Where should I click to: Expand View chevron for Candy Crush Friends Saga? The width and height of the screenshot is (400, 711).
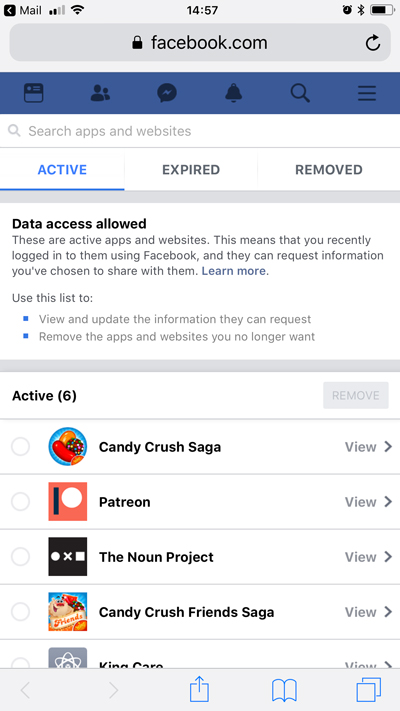tap(368, 612)
